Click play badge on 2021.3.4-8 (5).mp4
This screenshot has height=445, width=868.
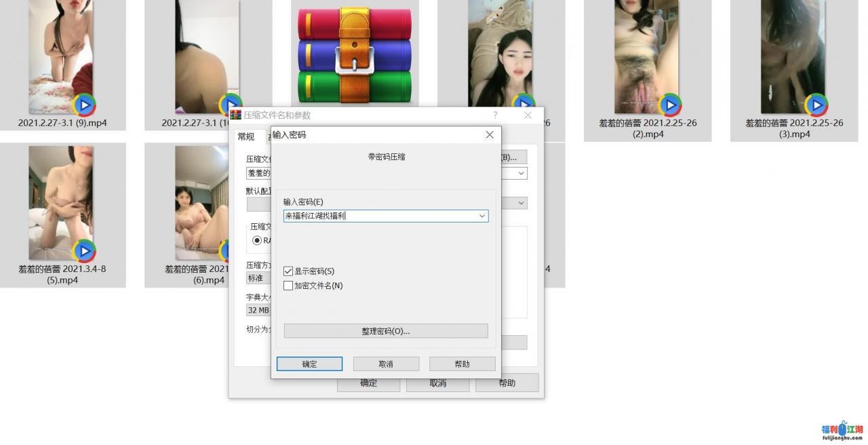84,251
